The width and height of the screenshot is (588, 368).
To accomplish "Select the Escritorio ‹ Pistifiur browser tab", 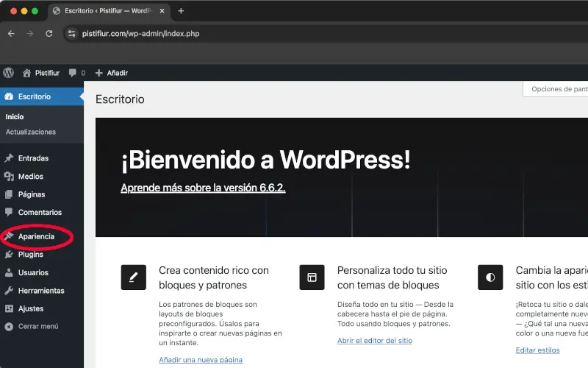I will [109, 11].
